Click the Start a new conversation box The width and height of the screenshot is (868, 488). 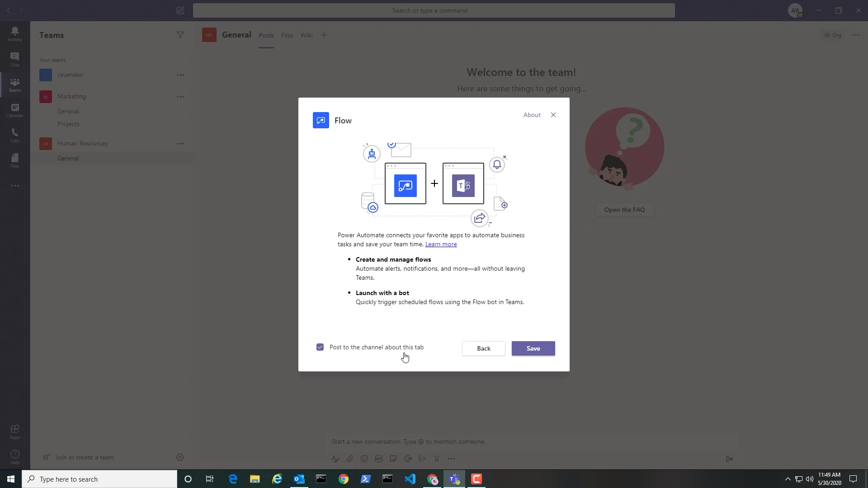tap(532, 441)
